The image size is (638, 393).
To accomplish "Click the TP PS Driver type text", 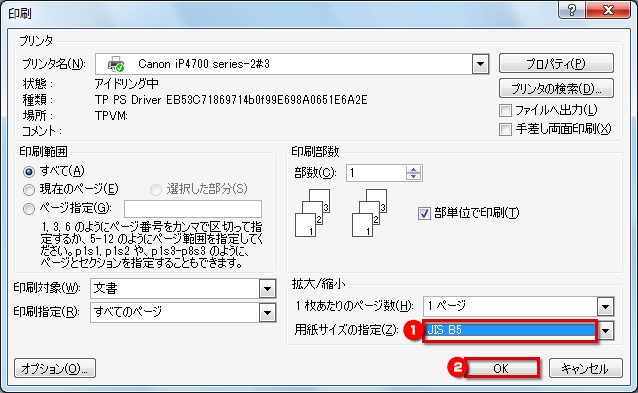I will [231, 100].
